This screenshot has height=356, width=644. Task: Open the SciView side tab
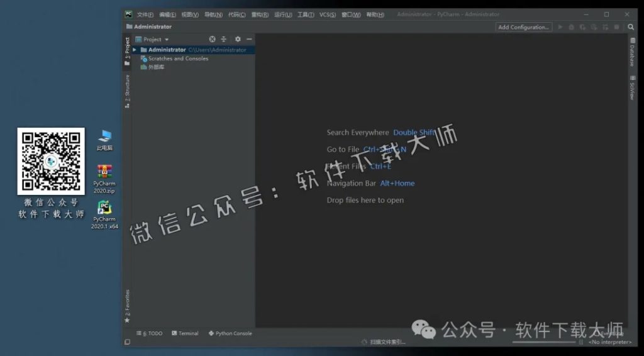[x=632, y=87]
